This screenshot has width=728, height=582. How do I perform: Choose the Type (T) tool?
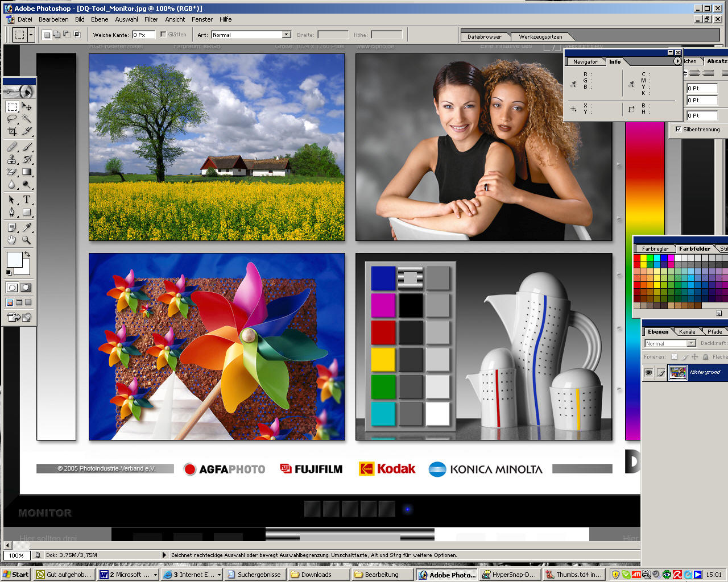click(x=26, y=199)
